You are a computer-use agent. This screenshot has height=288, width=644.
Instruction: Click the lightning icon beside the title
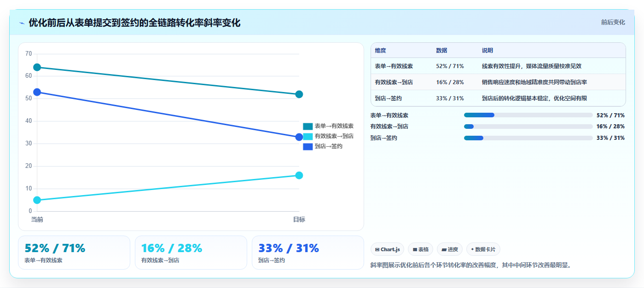click(x=22, y=23)
